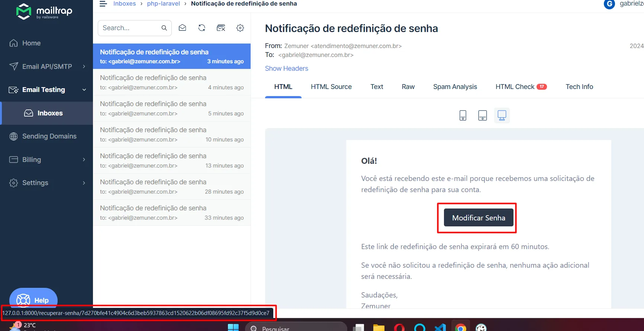This screenshot has height=331, width=644.
Task: Open inbox settings gear icon
Action: (240, 28)
